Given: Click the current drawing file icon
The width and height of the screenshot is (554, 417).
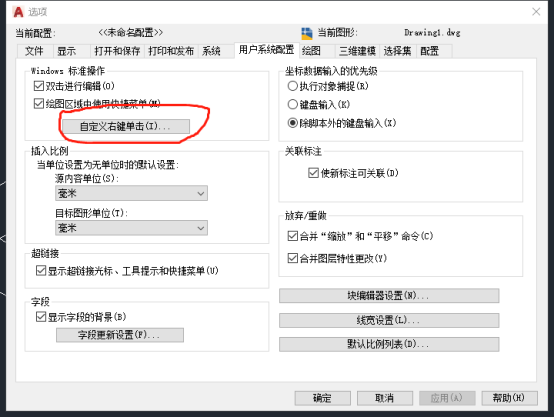Looking at the screenshot, I should coord(307,33).
